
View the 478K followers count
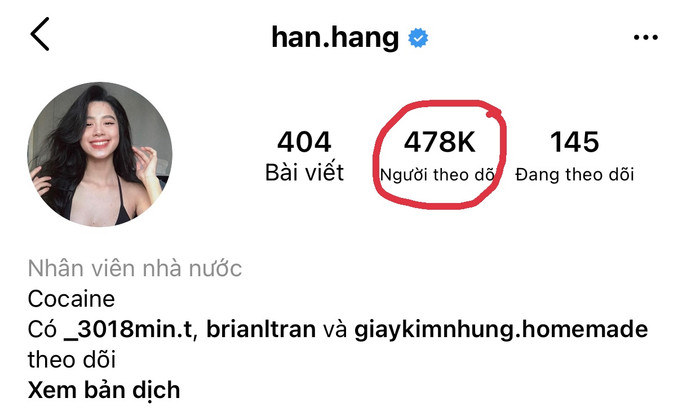coord(439,142)
